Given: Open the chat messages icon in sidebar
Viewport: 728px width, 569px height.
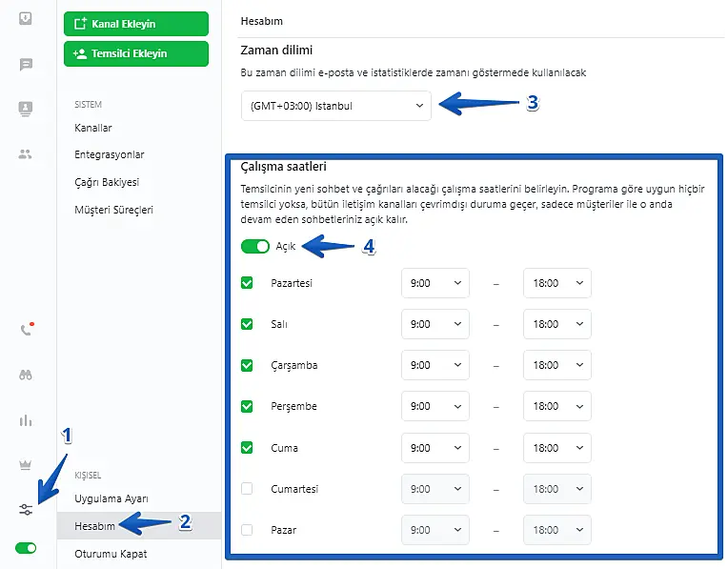Looking at the screenshot, I should click(x=26, y=65).
